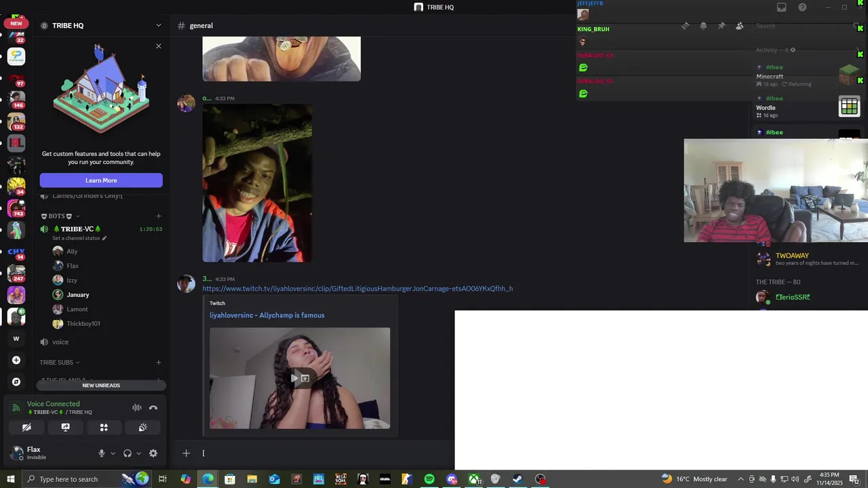
Task: Open Task View on the taskbar
Action: coord(163,479)
